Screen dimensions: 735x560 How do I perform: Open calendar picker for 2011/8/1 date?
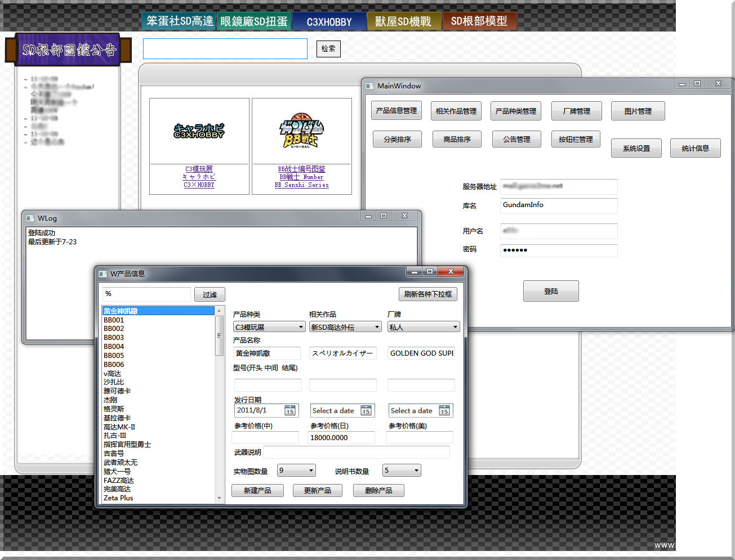coord(289,410)
